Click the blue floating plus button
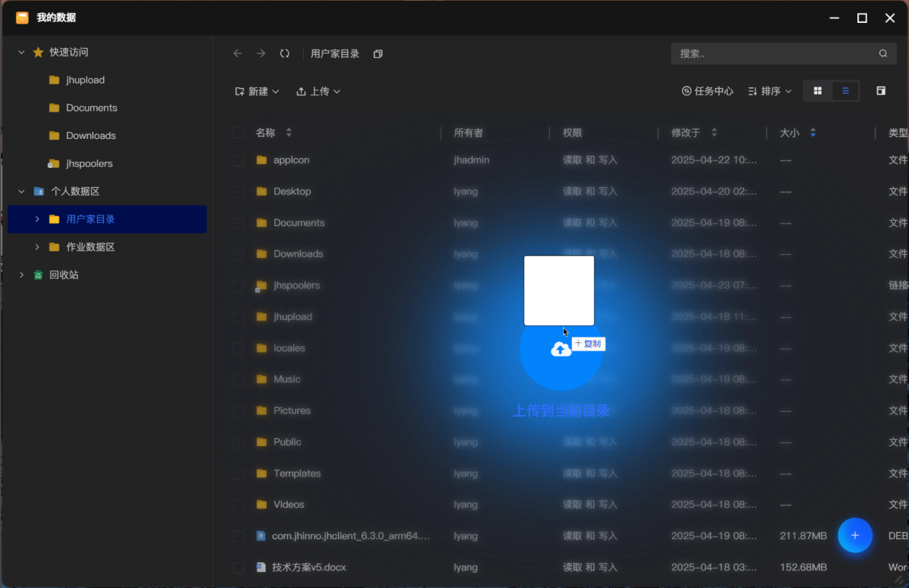Screen dimensions: 909x588 point(855,535)
